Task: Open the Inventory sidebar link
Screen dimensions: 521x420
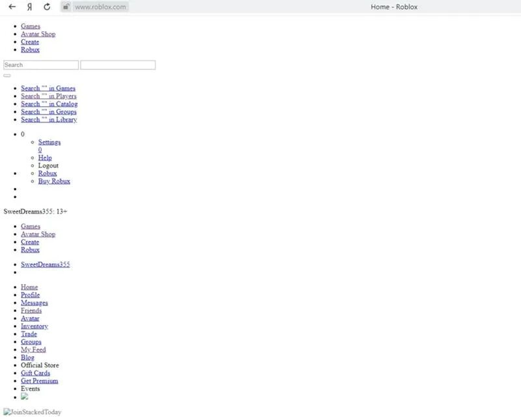Action: 35,326
